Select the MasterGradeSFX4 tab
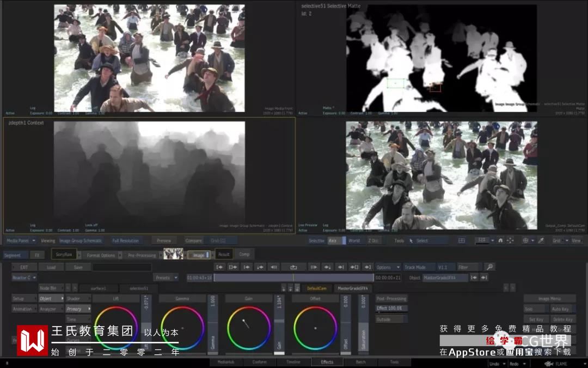 pos(352,288)
